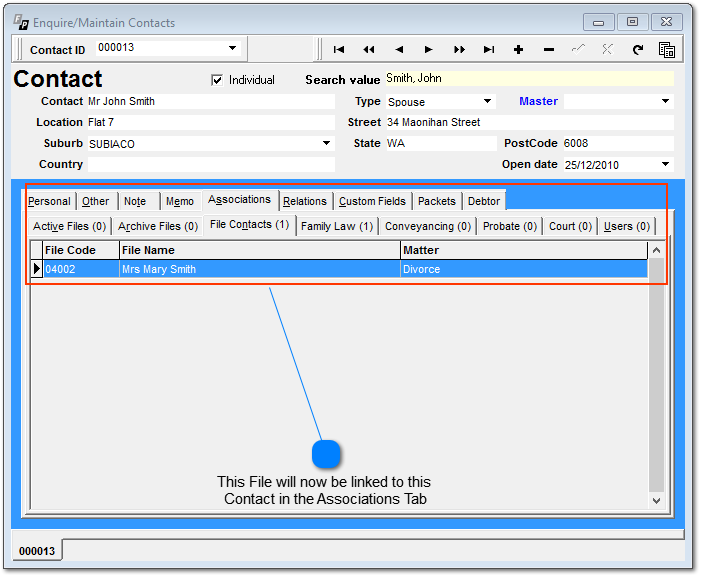Switch to the Personal tab
This screenshot has width=701, height=577.
pos(49,201)
